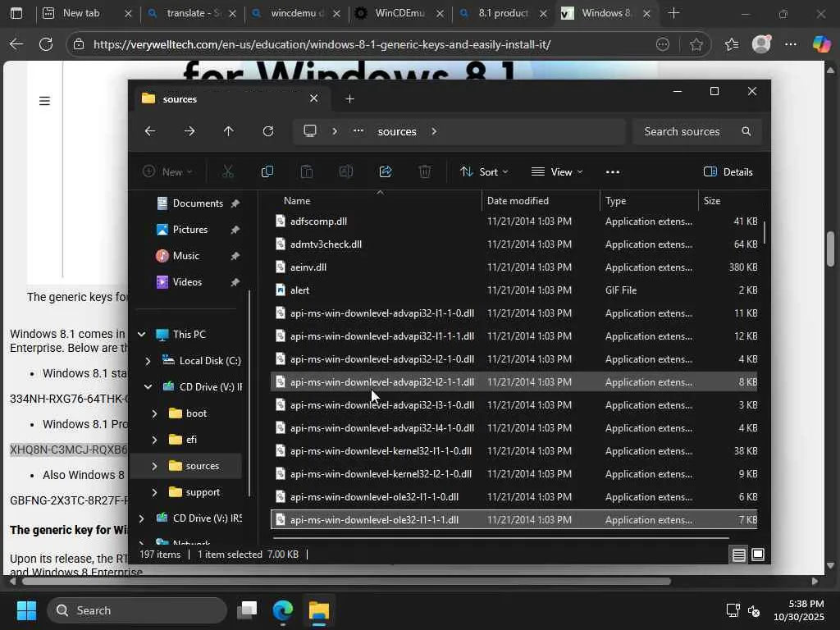This screenshot has height=630, width=840.
Task: Unpin Pictures from Quick access
Action: tap(235, 230)
